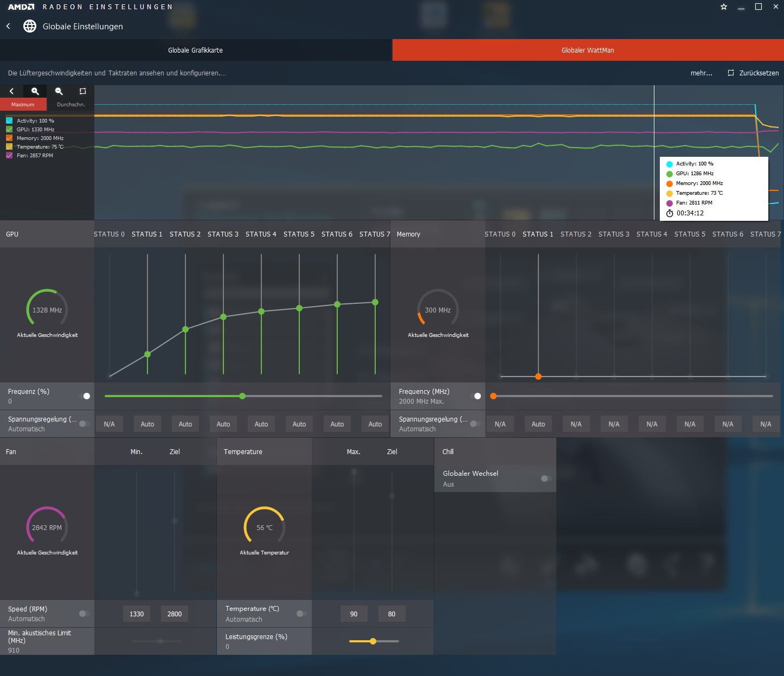Toggle Memory Frequency (MHz) switch
Viewport: 784px width, 676px height.
[476, 396]
